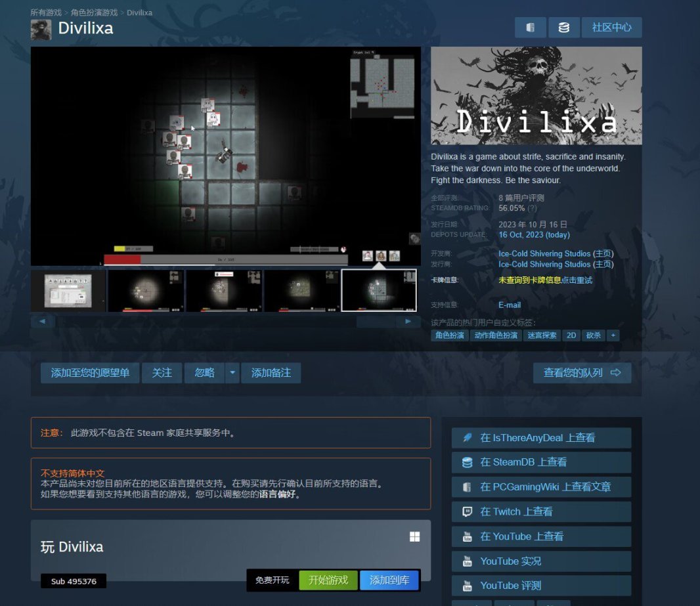This screenshot has height=606, width=700.
Task: Click the SteamDB rating help question mark
Action: [532, 208]
